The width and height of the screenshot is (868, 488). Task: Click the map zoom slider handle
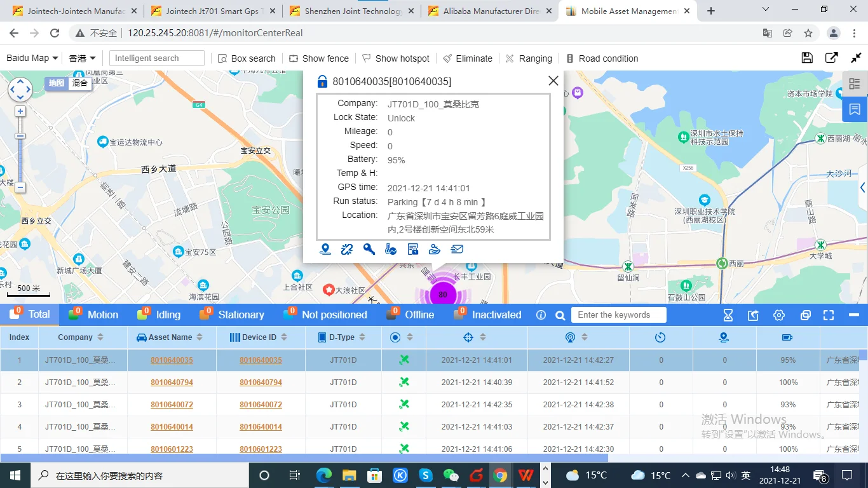tap(20, 136)
